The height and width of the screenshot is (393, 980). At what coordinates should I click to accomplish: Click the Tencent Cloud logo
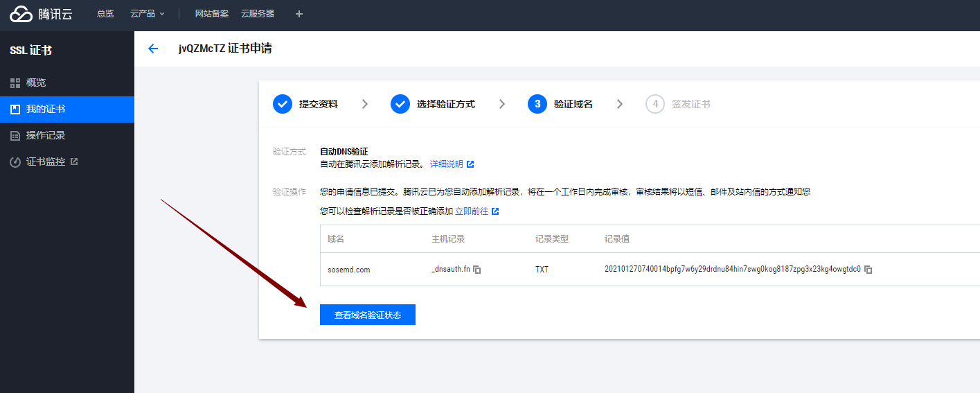coord(40,14)
